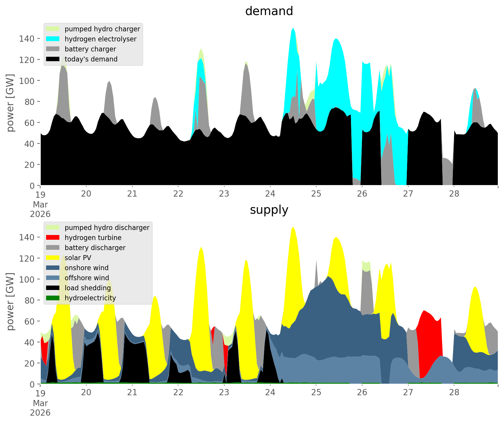Click the green hydroelectricity legend swatch
The width and height of the screenshot is (504, 423).
coord(53,298)
